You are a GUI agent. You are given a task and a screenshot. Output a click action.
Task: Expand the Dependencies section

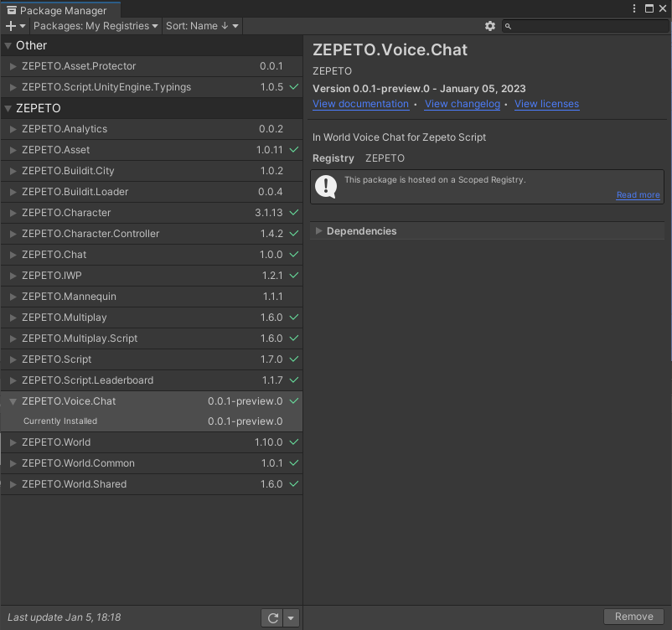coord(318,231)
